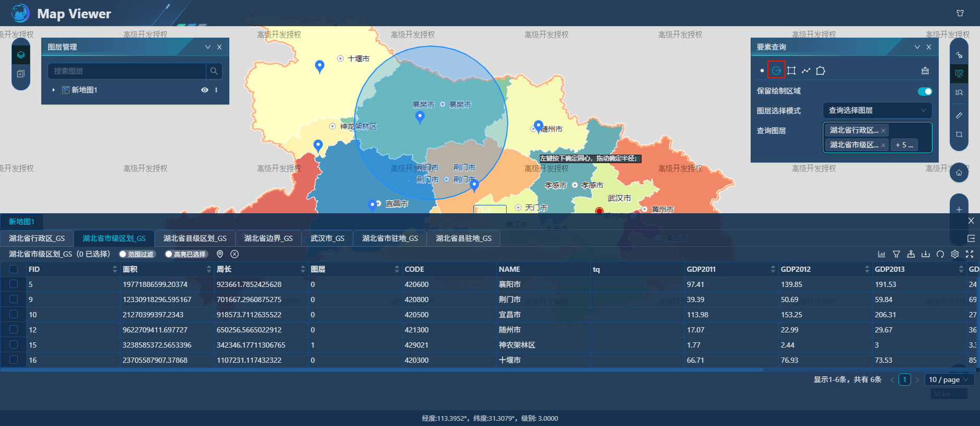Turn off 保留绘制区域 switch
Viewport: 980px width, 426px height.
925,91
